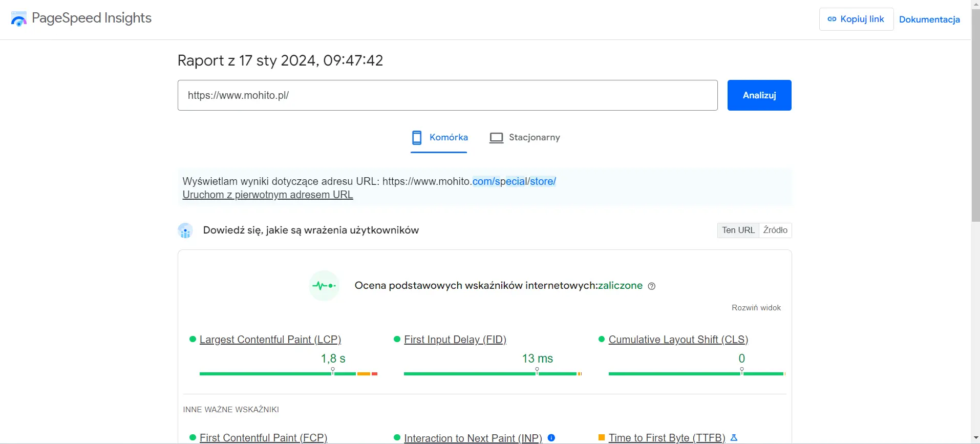The width and height of the screenshot is (980, 444).
Task: Click the PageSpeed Insights logo icon
Action: click(x=18, y=19)
